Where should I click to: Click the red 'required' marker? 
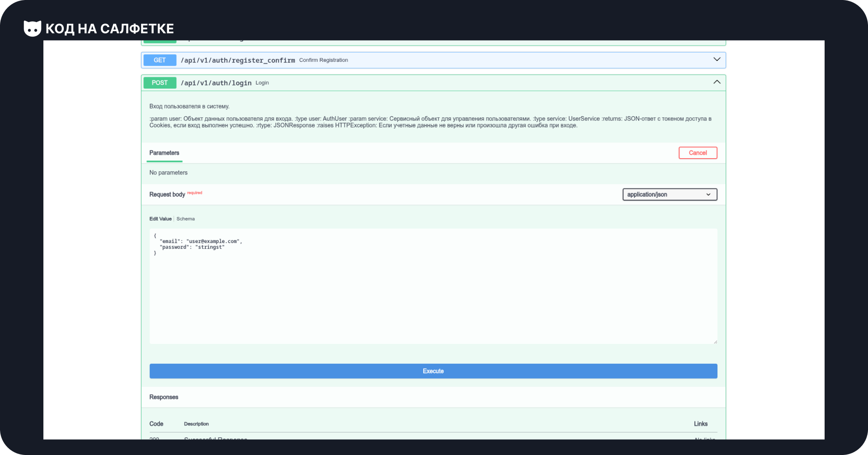(195, 193)
